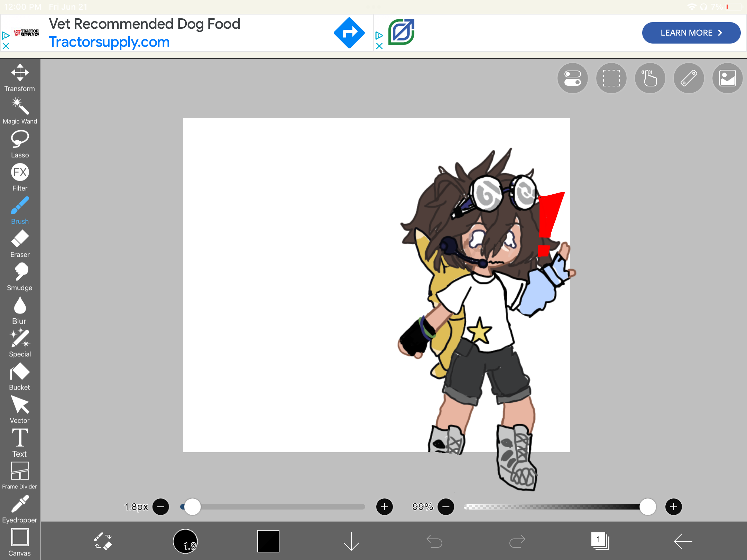Viewport: 747px width, 560px height.
Task: Open the Layers panel showing 1
Action: click(601, 541)
